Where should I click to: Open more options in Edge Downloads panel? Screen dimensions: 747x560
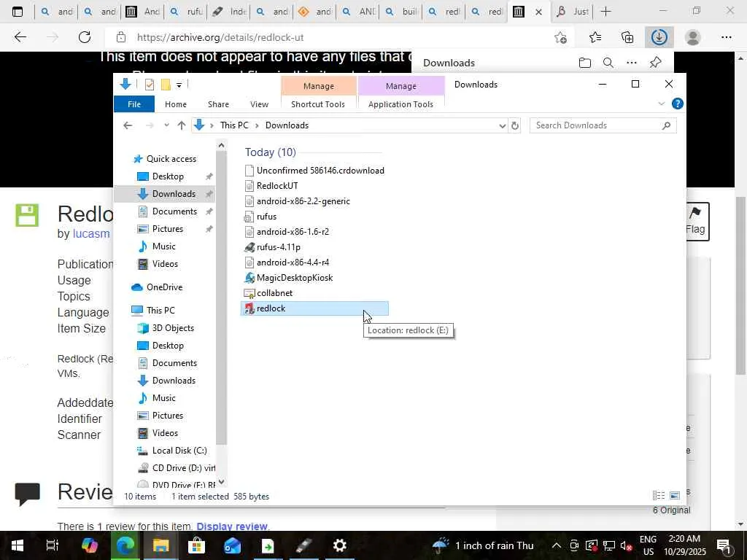[632, 63]
